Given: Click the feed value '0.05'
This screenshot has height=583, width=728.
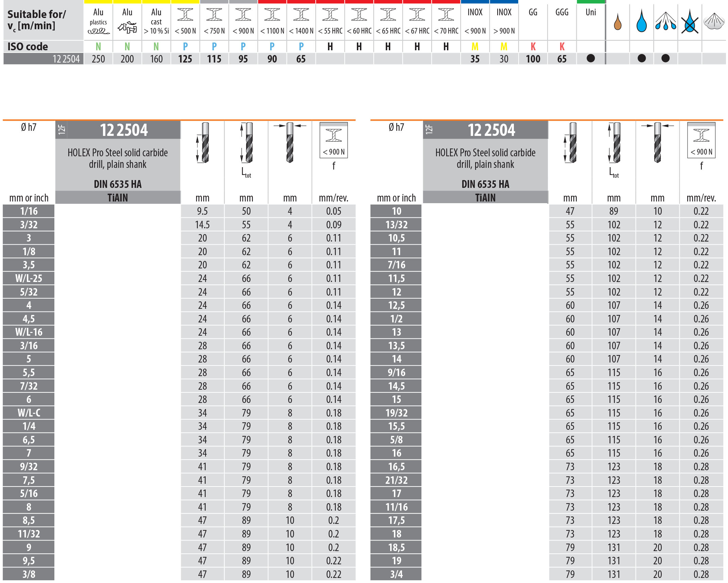Looking at the screenshot, I should tap(334, 211).
